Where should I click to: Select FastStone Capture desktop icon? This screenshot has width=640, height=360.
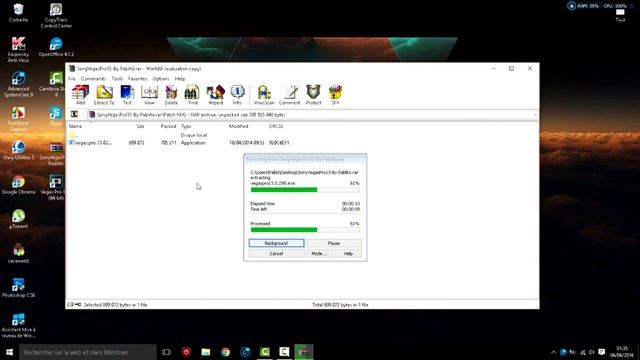coord(18,119)
